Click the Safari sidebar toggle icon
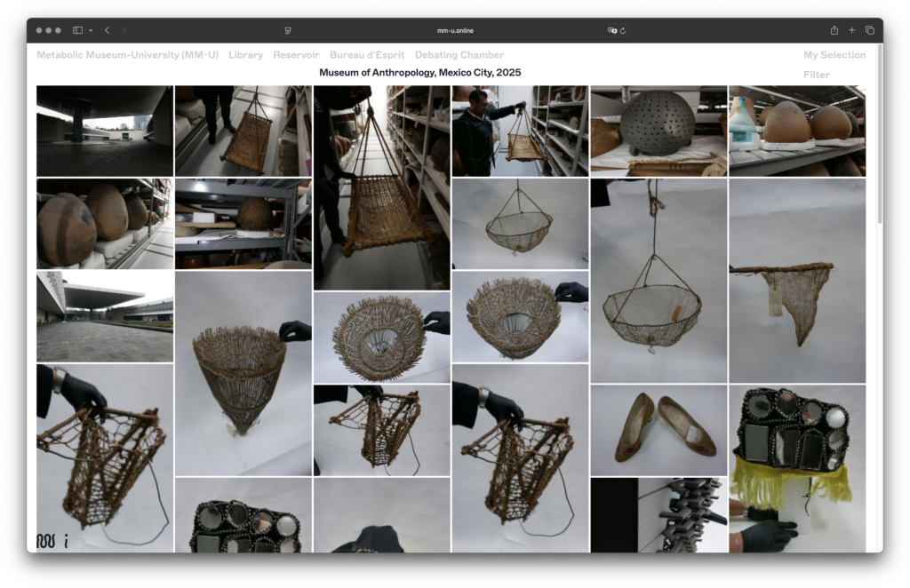 (x=77, y=30)
